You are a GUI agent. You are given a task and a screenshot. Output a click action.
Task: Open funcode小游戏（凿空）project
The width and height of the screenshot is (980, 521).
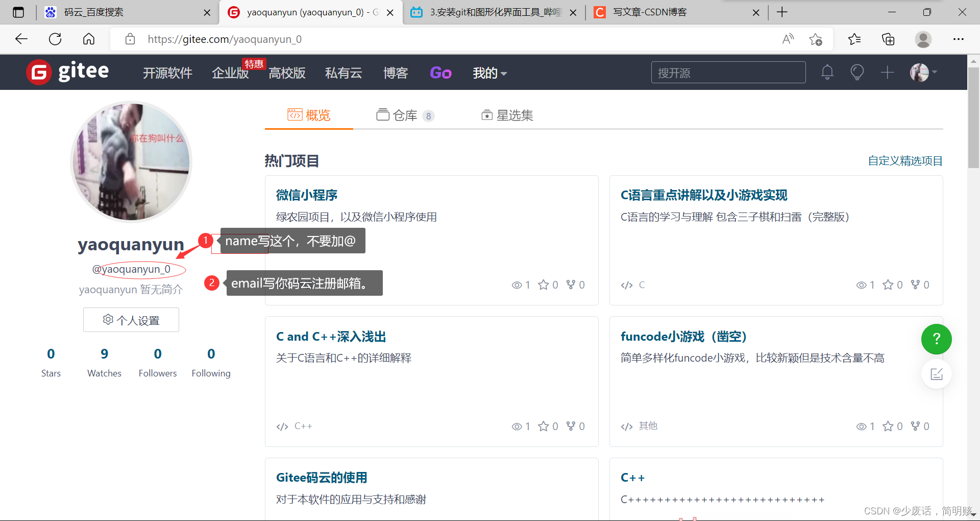684,337
